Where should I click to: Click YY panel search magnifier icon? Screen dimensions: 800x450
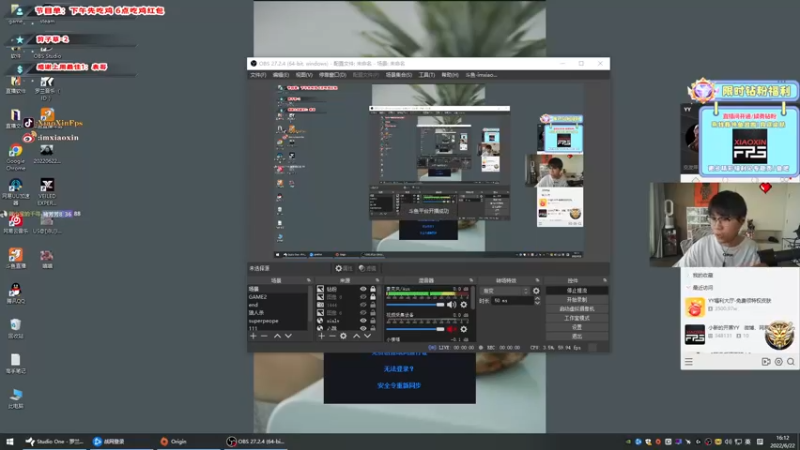(x=791, y=362)
